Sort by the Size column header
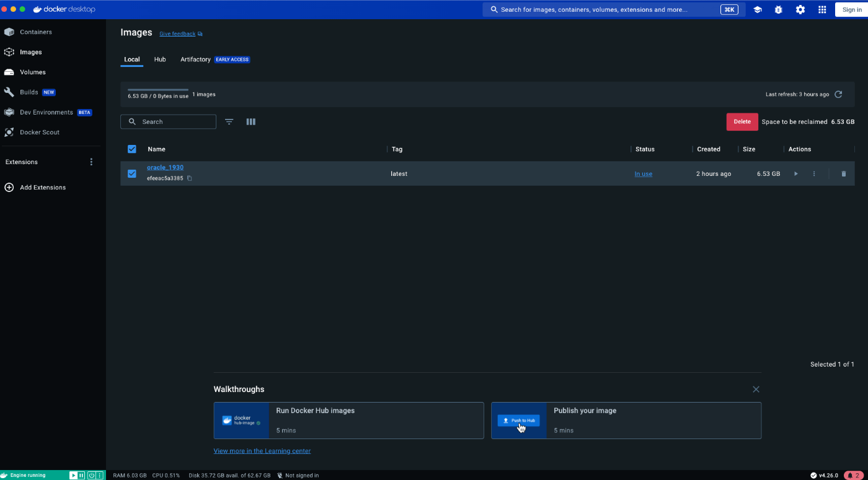 click(x=749, y=149)
